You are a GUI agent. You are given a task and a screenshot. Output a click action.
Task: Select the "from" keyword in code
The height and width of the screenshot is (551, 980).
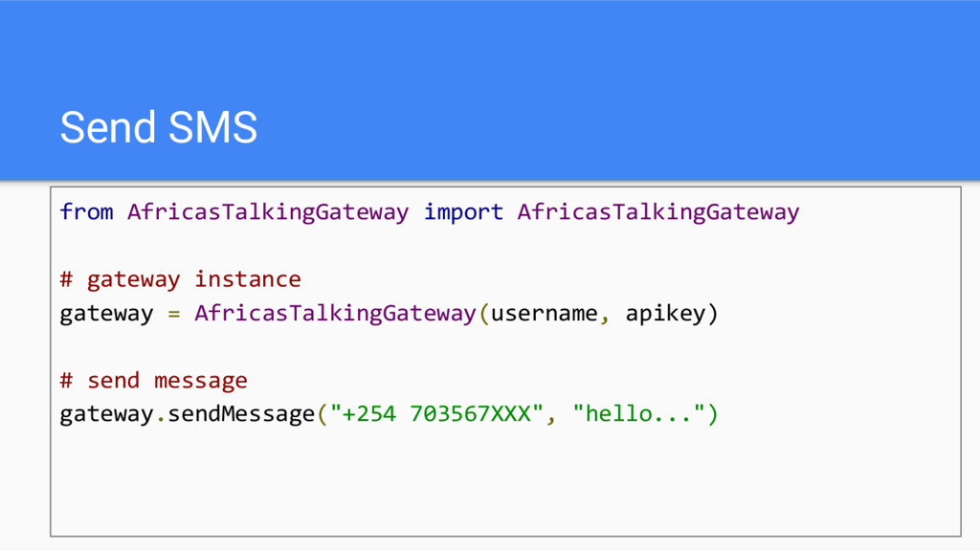[86, 211]
